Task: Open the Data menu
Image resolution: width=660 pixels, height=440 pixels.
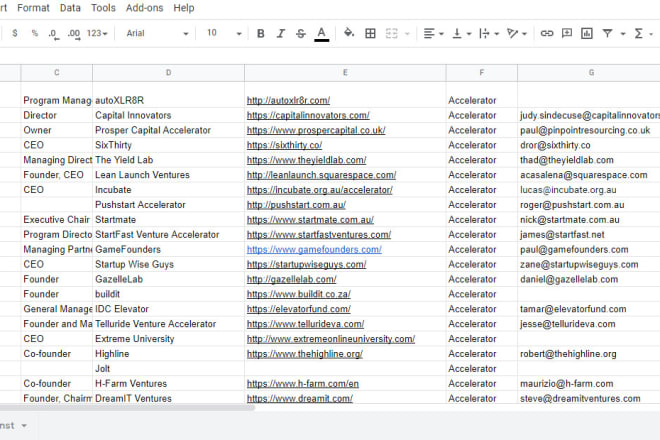Action: click(70, 8)
